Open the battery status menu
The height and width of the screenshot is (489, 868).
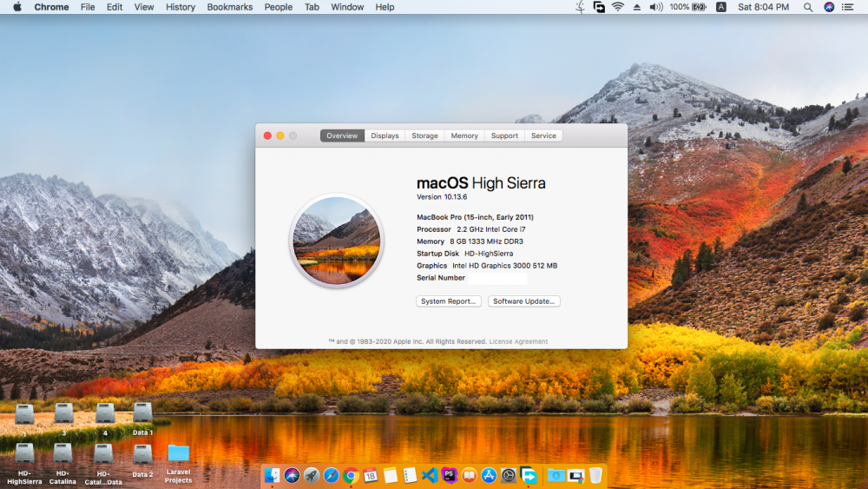point(687,7)
